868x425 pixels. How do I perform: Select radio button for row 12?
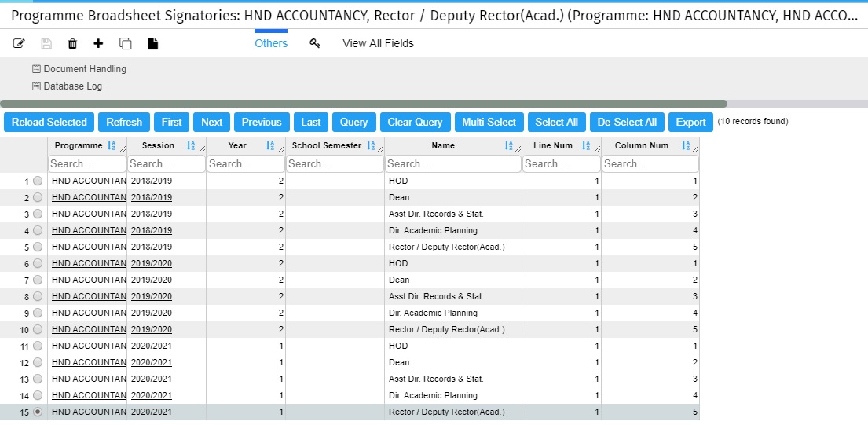38,362
